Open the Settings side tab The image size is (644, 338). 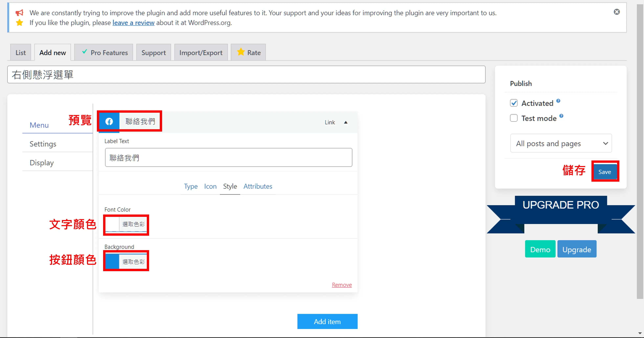tap(43, 144)
